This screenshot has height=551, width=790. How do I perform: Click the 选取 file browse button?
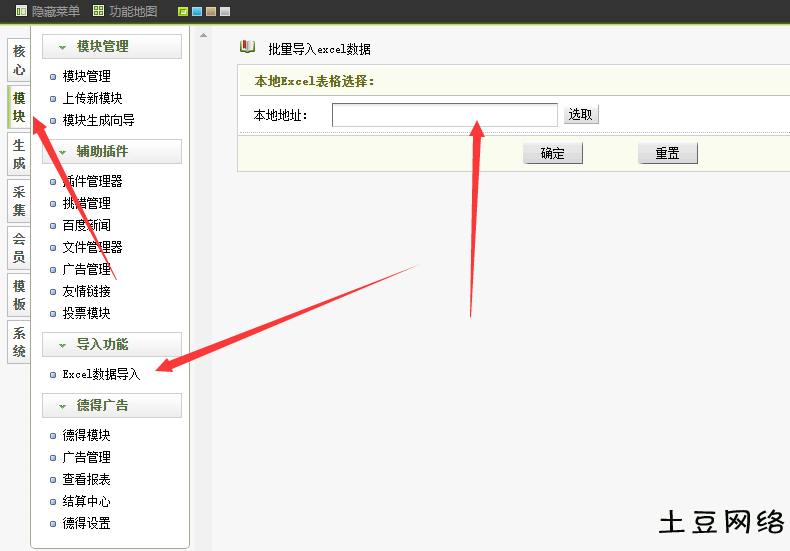click(580, 115)
